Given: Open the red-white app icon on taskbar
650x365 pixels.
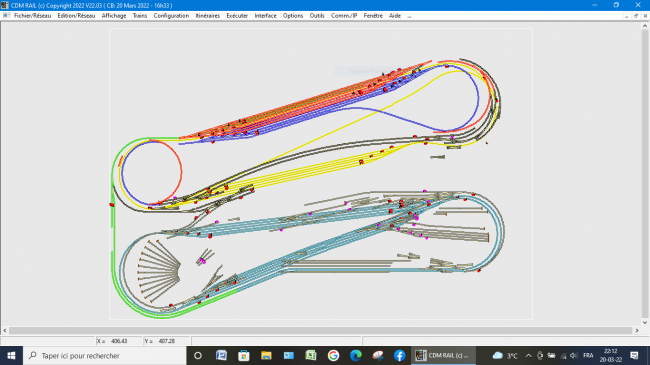Looking at the screenshot, I should [378, 355].
